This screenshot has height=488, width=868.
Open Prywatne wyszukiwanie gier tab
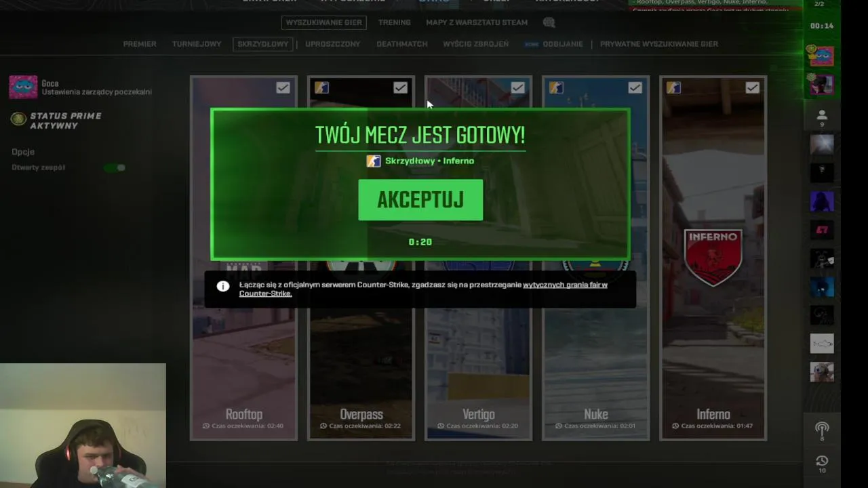(x=659, y=44)
